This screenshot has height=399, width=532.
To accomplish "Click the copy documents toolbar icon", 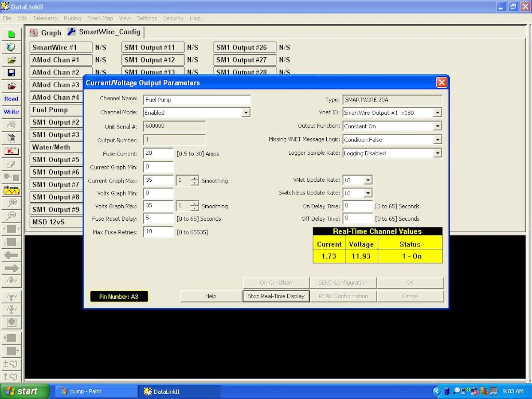I will point(12,138).
